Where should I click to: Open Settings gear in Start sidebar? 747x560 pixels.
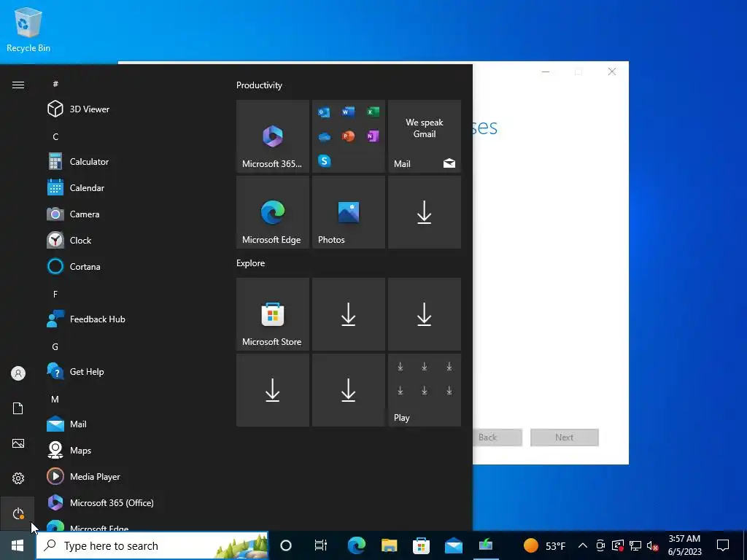coord(18,478)
